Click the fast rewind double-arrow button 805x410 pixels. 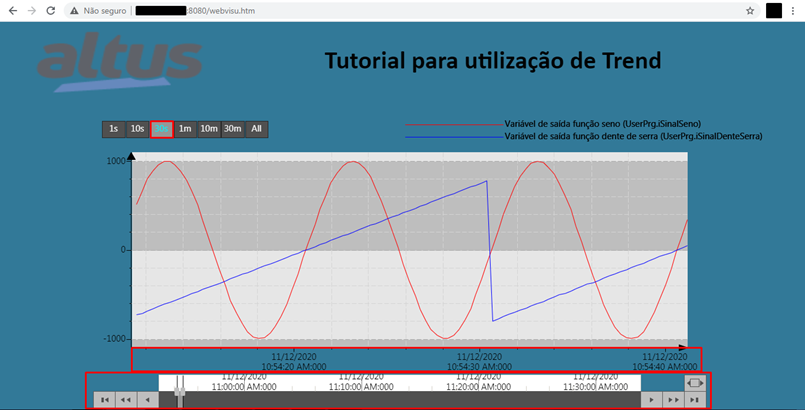tap(125, 399)
